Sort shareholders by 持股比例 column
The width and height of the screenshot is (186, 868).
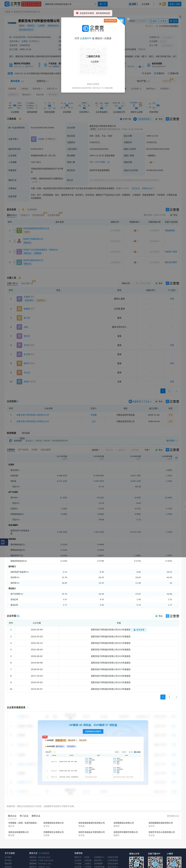pyautogui.click(x=115, y=222)
